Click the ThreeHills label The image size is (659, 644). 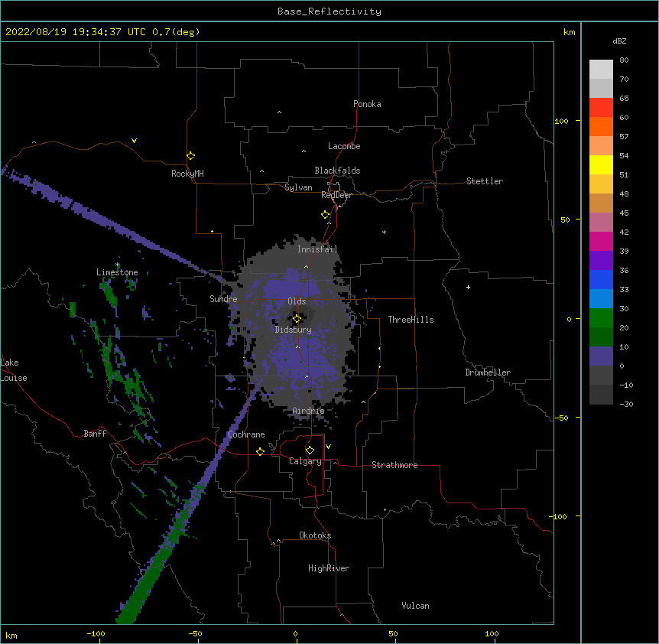click(411, 320)
